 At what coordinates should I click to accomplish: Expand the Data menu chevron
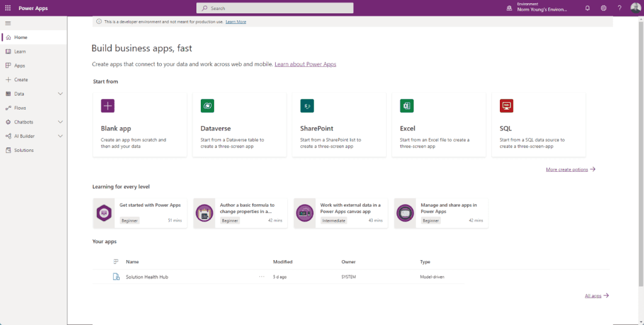[60, 94]
